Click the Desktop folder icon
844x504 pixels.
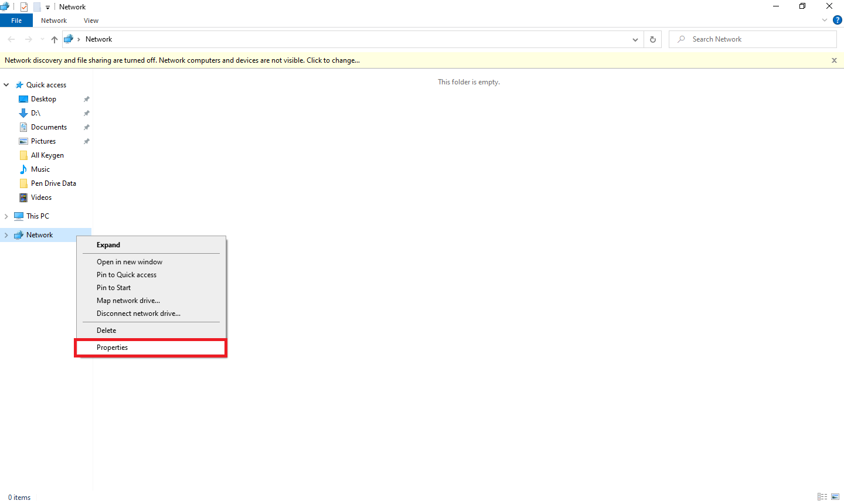(23, 99)
